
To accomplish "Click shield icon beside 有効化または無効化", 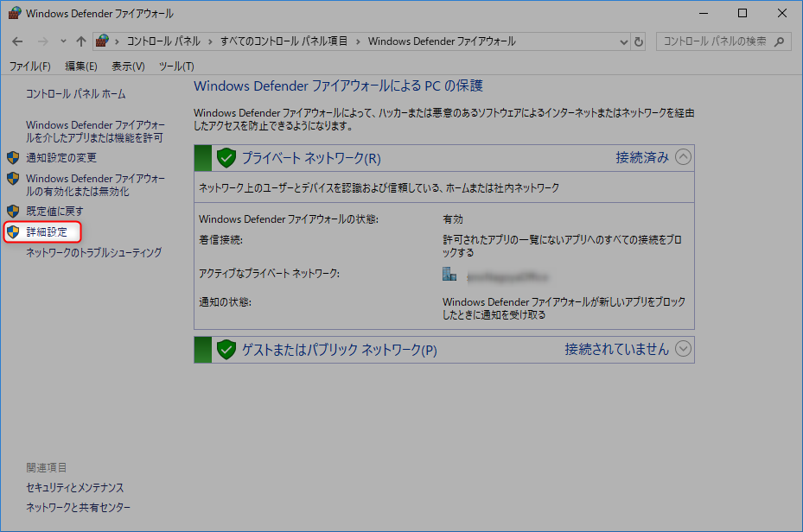I will click(13, 179).
